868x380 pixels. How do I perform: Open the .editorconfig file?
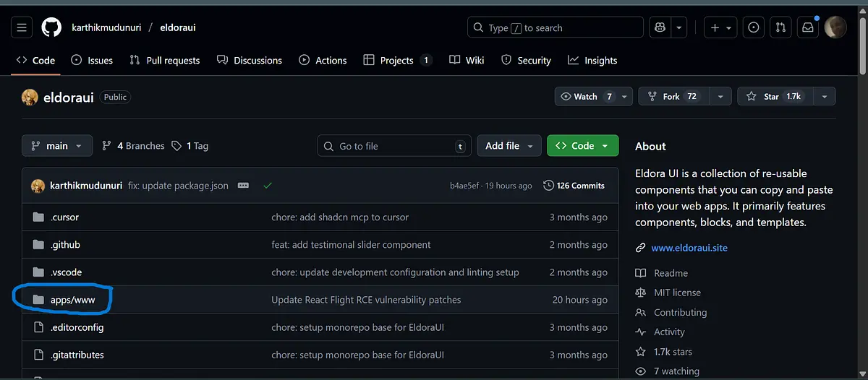tap(77, 327)
